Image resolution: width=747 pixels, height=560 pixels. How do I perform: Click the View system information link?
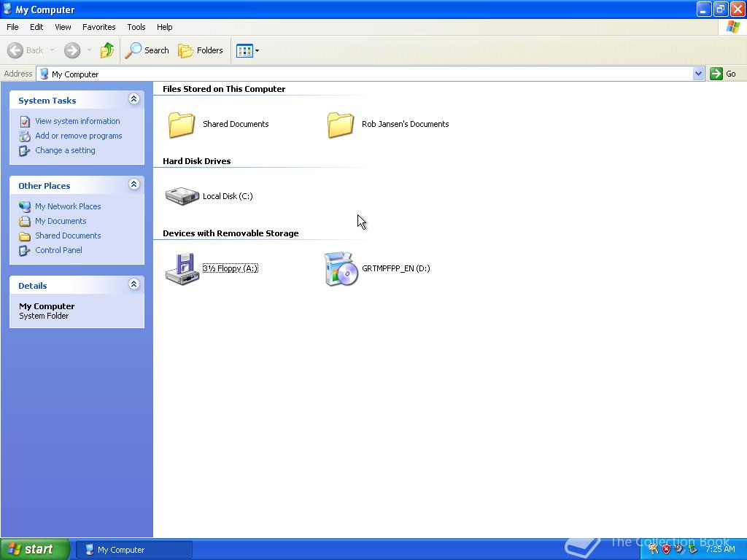[x=77, y=121]
